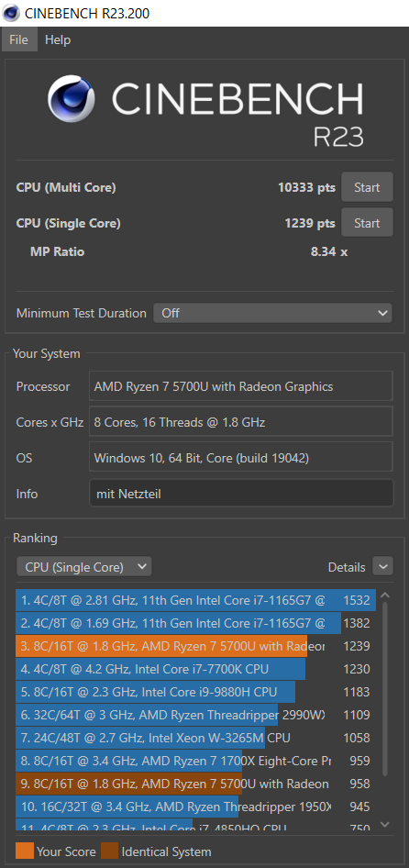Select ranking row 10 Threadripper 1950X
409x868 pixels.
coord(196,807)
